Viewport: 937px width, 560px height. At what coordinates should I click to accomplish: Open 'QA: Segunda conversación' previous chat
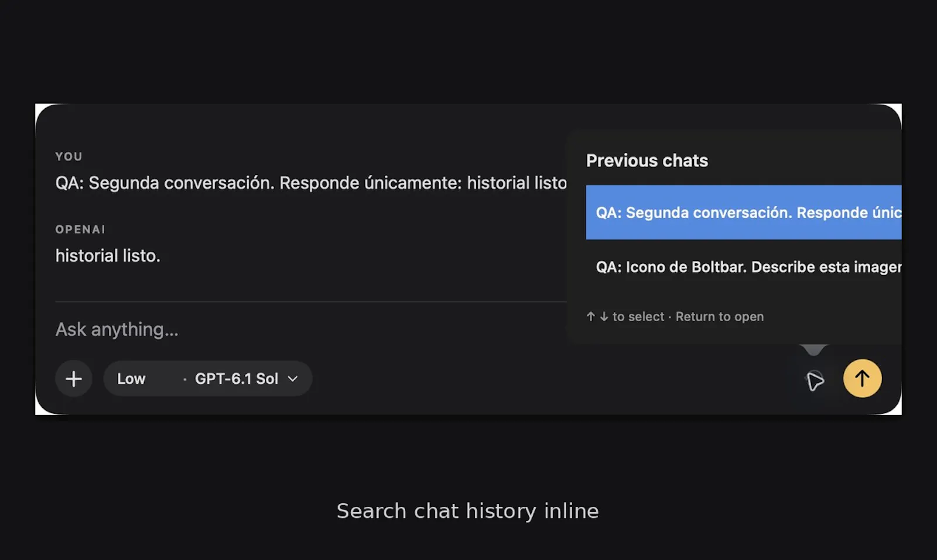click(743, 212)
